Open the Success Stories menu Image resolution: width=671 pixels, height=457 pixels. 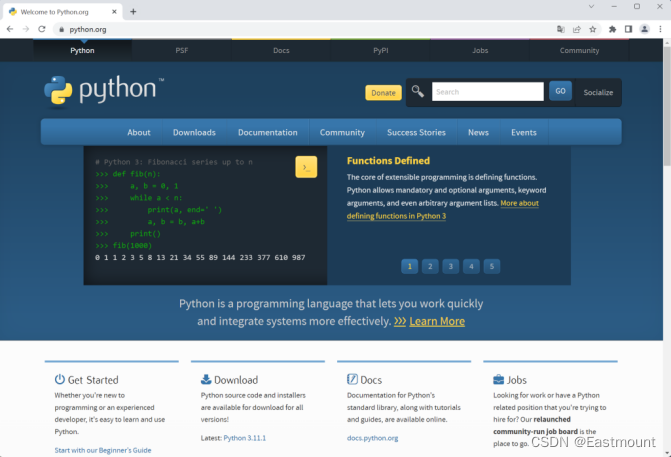(416, 133)
